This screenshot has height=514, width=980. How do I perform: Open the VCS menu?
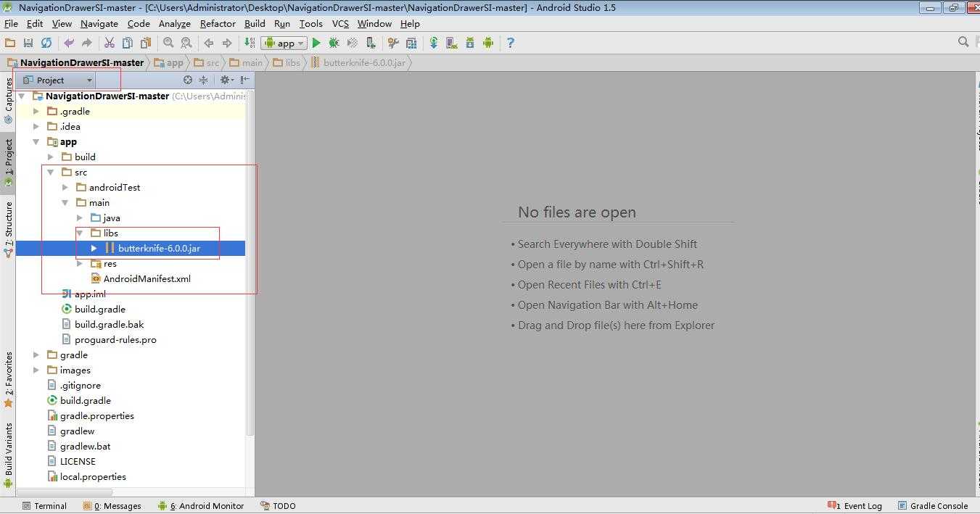(340, 23)
